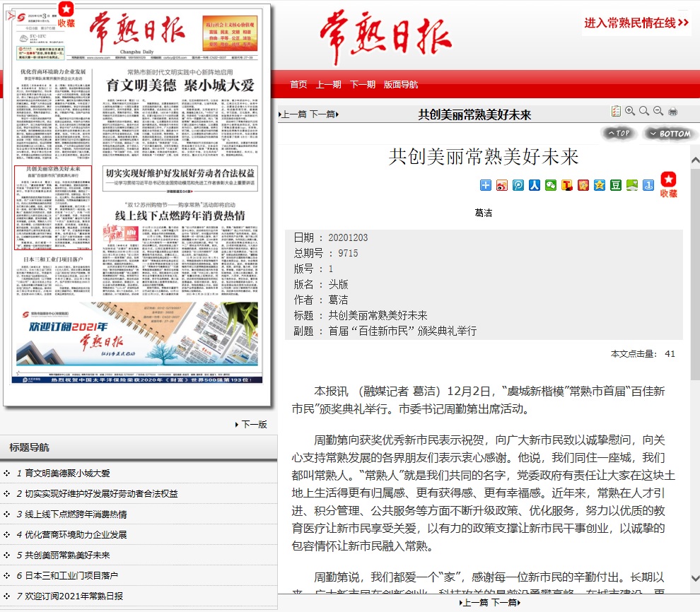Click the 常熟日报 logo in the header

point(386,38)
